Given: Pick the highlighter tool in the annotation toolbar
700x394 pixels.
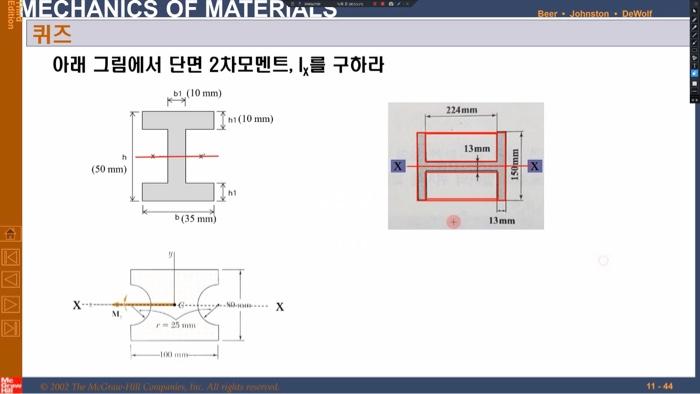Looking at the screenshot, I should (x=694, y=43).
